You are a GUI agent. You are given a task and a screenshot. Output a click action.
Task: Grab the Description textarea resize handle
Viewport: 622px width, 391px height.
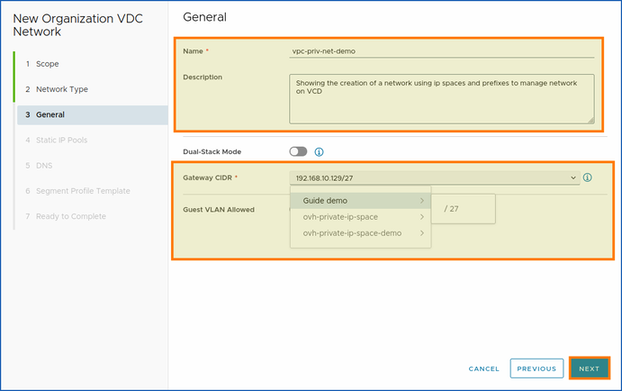591,120
